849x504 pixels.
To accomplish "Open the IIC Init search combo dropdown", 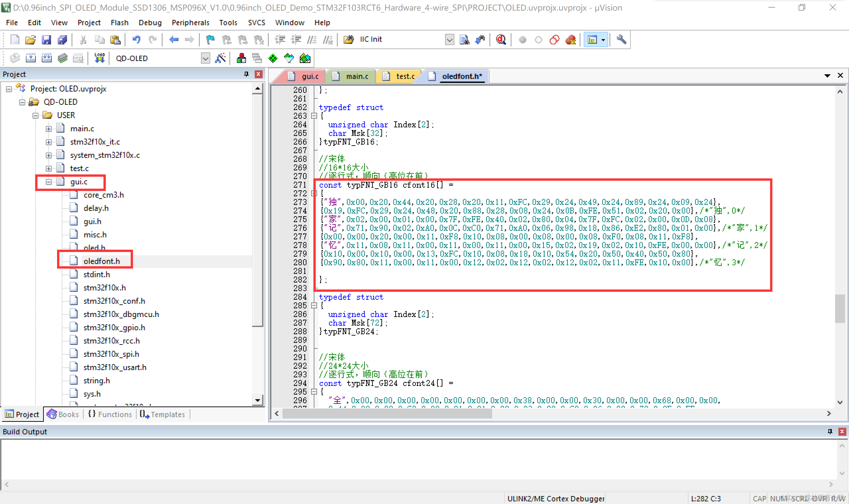I will pyautogui.click(x=449, y=40).
